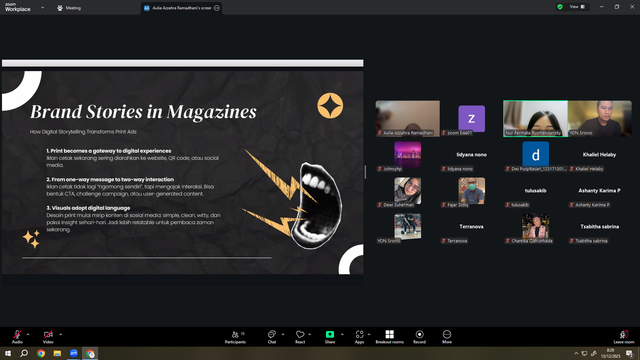The image size is (640, 360).
Task: Select the Johnsyhp participant tile
Action: coord(408,155)
